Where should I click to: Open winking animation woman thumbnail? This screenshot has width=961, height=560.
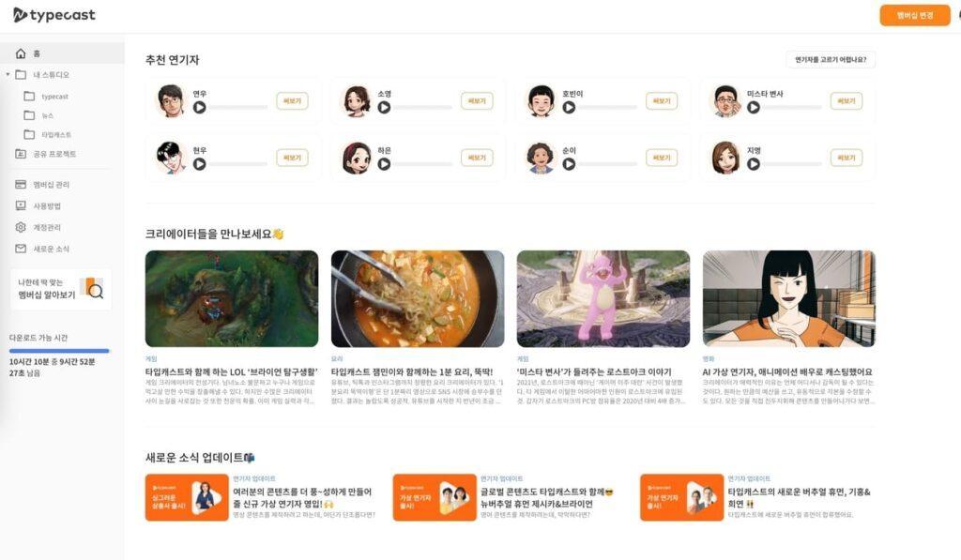click(788, 298)
